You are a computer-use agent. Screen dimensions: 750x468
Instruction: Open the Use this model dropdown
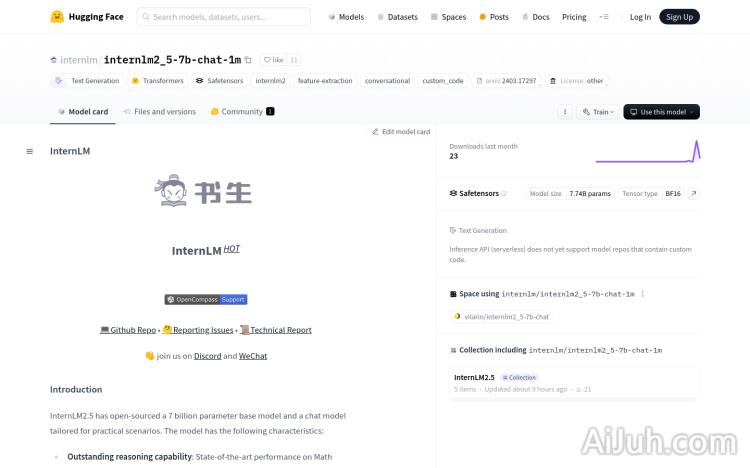pos(662,112)
